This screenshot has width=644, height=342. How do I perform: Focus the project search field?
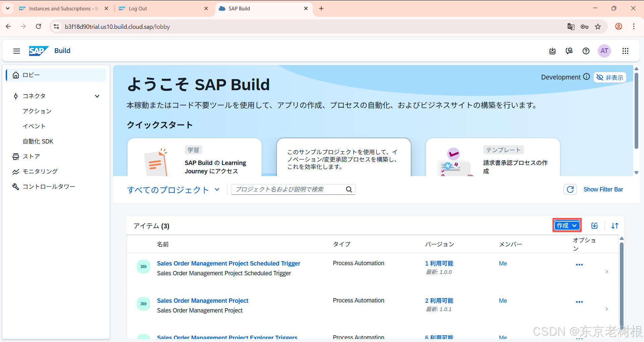point(288,189)
